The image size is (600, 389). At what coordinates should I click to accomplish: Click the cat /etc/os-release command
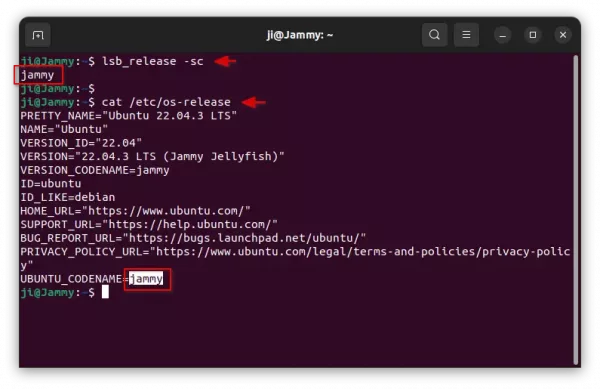[x=166, y=102]
